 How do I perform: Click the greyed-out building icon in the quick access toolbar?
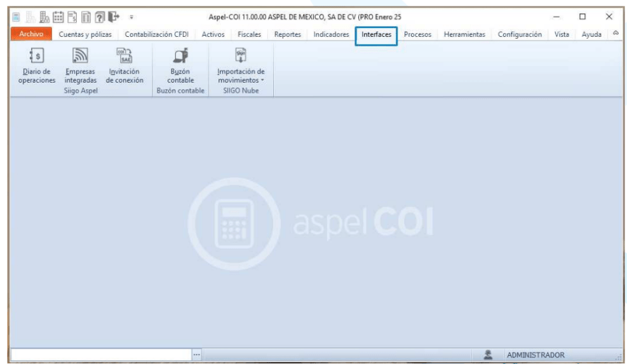[30, 17]
